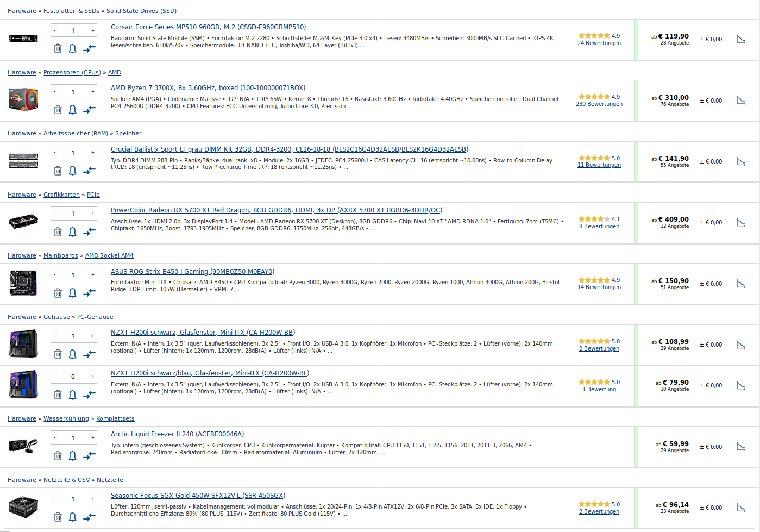
Task: Open the 230 Bewertungen reviews link
Action: [599, 104]
